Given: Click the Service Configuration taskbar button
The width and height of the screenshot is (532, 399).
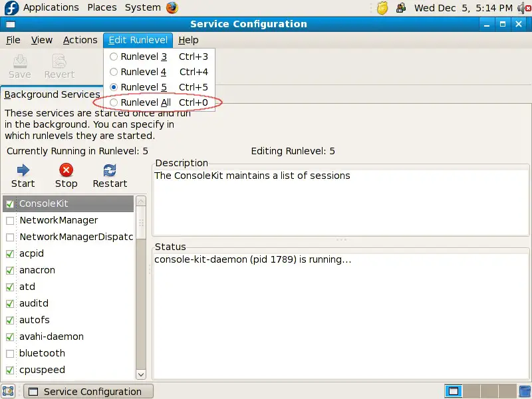Looking at the screenshot, I should 88,392.
